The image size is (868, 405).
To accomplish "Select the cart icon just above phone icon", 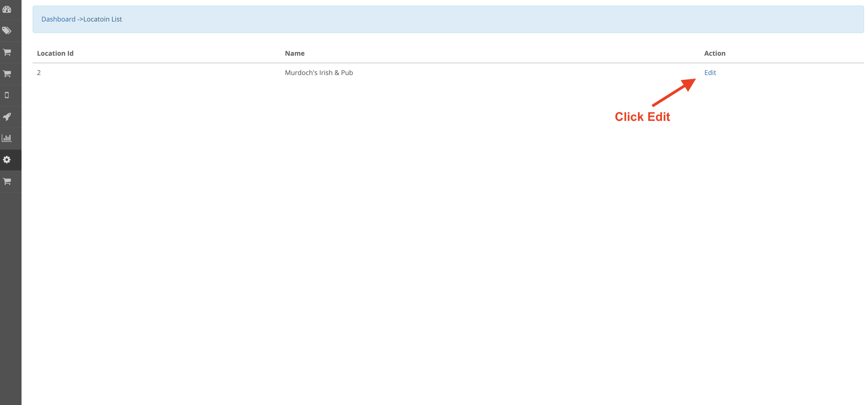I will click(7, 74).
